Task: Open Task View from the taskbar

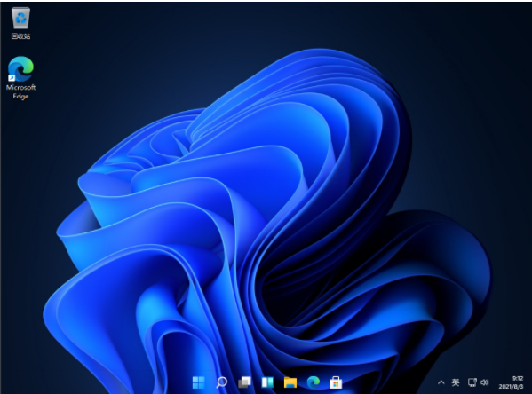Action: coord(244,382)
